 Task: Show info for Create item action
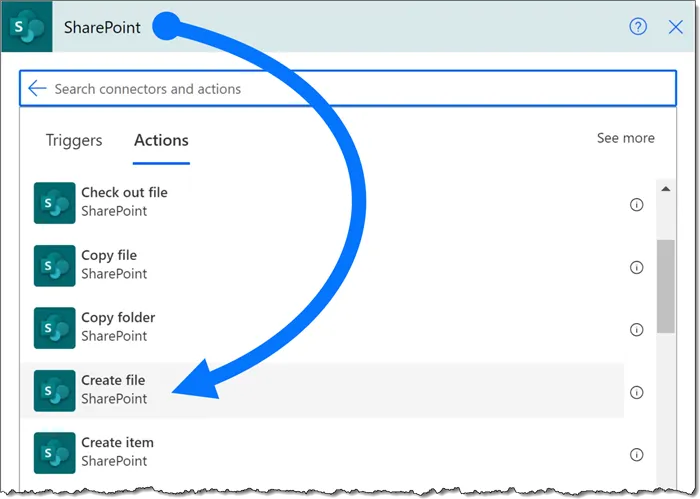point(636,455)
